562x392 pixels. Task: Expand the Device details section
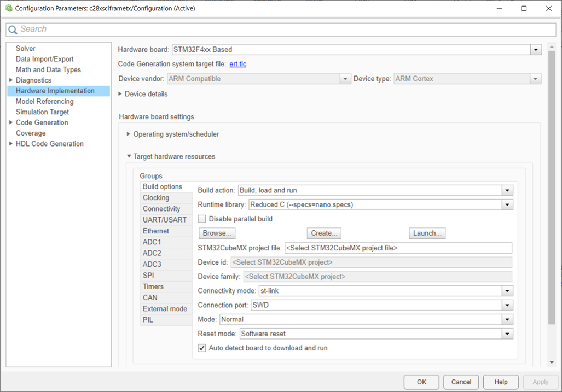tap(121, 94)
